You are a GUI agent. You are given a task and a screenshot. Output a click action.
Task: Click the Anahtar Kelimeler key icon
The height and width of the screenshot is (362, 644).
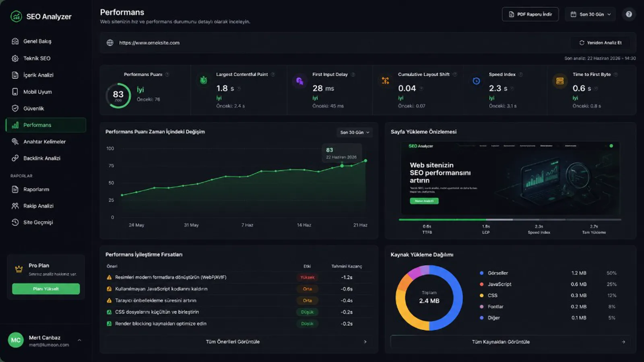(x=15, y=142)
